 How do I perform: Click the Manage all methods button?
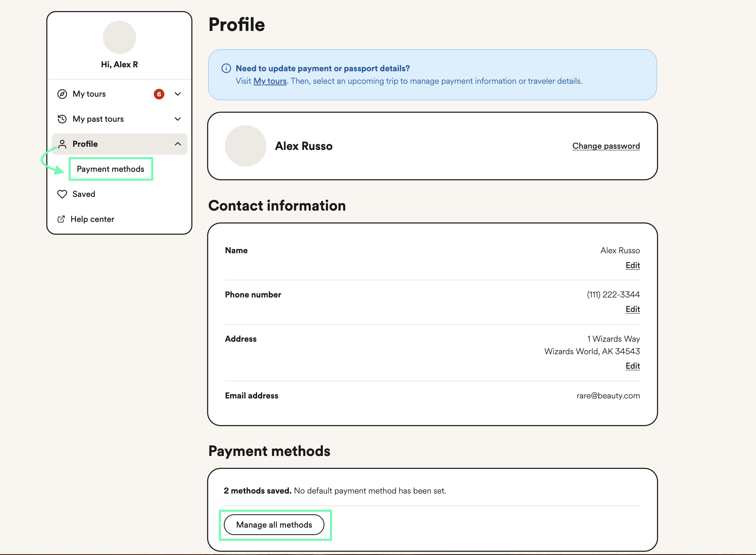274,525
